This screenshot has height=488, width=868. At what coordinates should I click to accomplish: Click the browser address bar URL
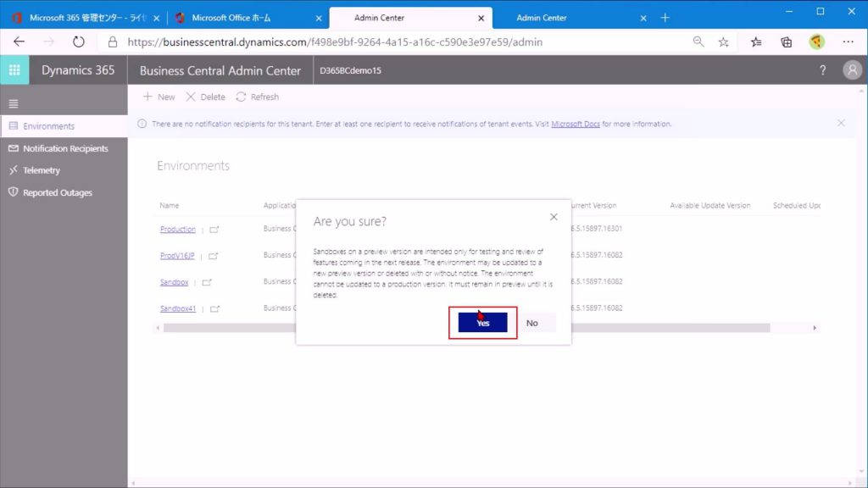click(335, 42)
